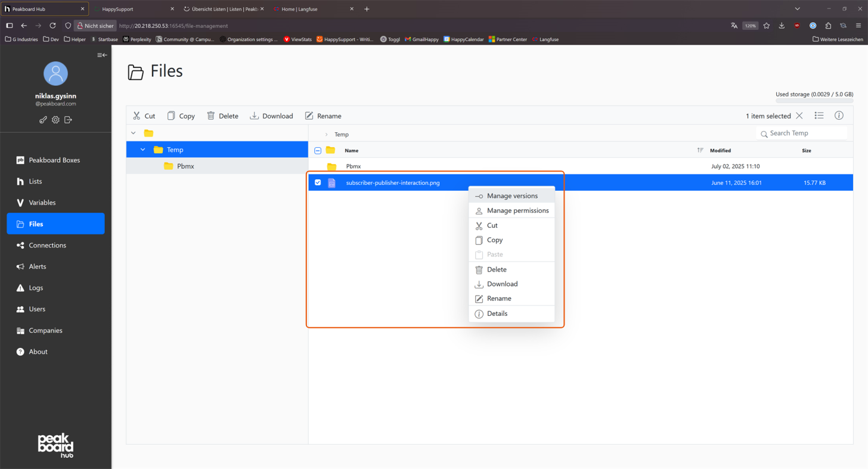Open file details via the info icon
868x469 pixels.
[x=839, y=116]
